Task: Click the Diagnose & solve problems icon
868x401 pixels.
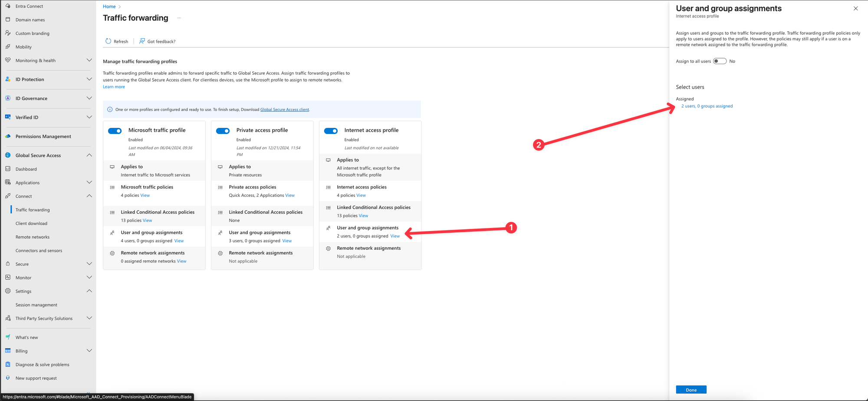Action: pos(8,365)
